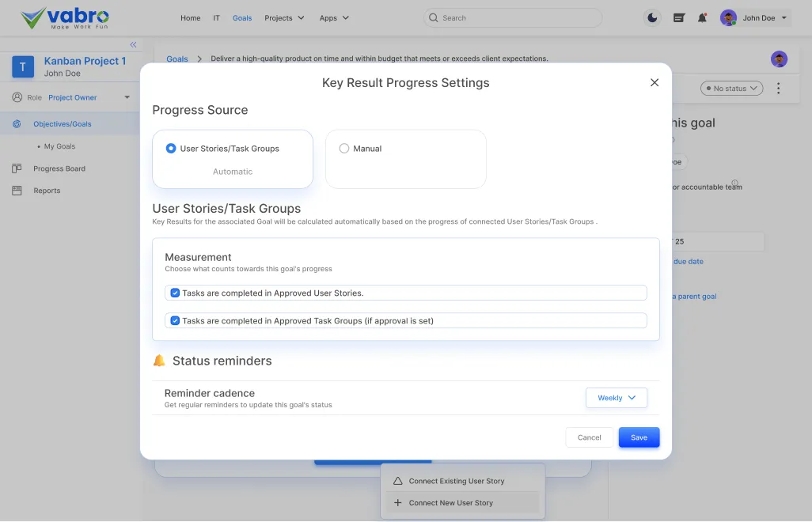Go to the Goals navigation tab
812x522 pixels.
(242, 18)
